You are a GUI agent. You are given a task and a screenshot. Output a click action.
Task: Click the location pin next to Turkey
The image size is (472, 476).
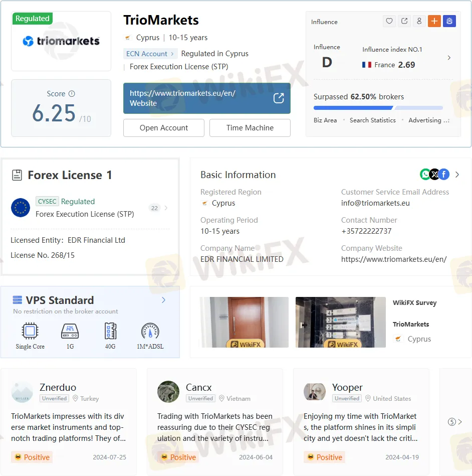point(75,398)
